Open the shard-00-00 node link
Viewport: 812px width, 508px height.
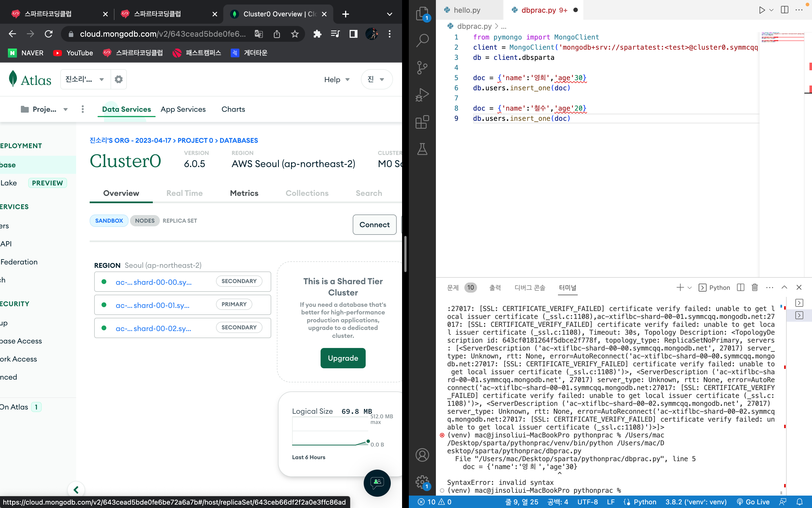pyautogui.click(x=153, y=282)
